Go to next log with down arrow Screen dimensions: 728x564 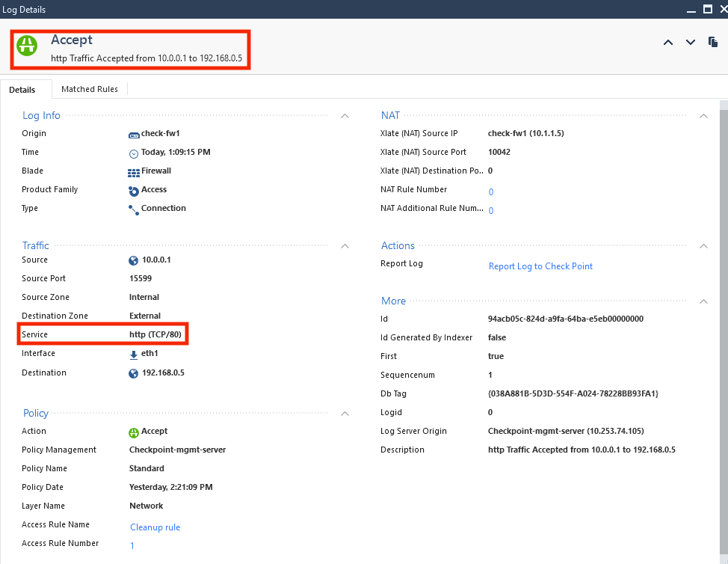point(691,43)
